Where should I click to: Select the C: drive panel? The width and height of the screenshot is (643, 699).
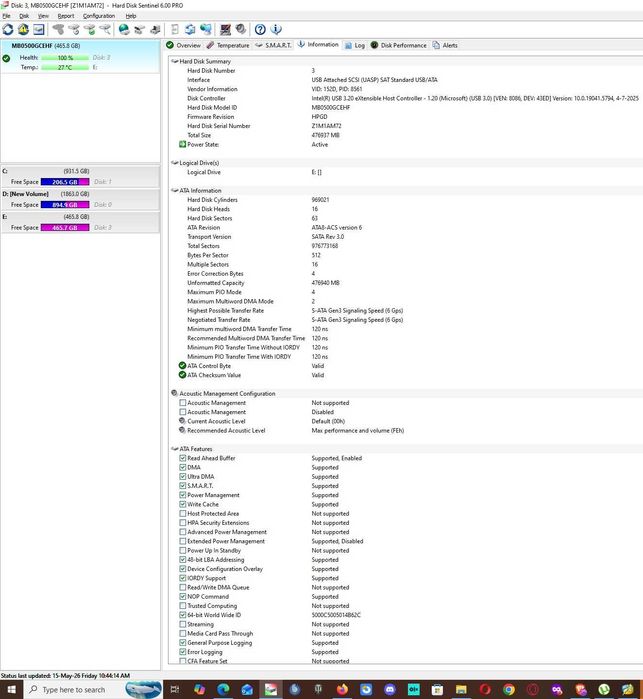80,177
